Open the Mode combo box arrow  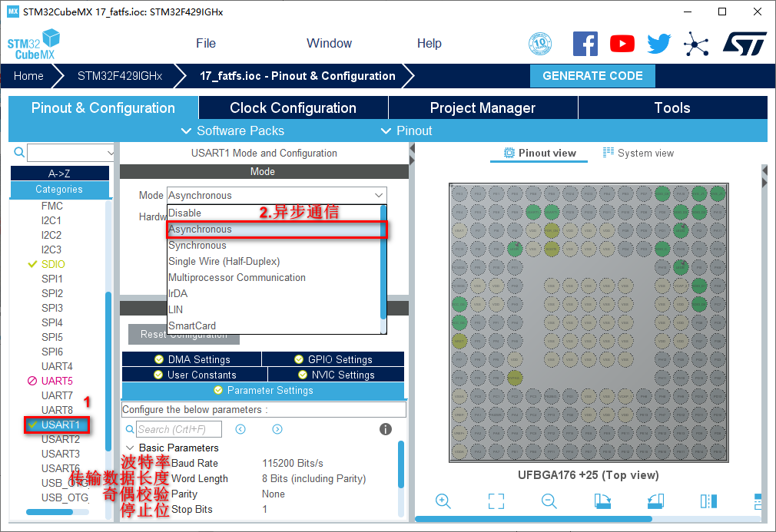(378, 196)
